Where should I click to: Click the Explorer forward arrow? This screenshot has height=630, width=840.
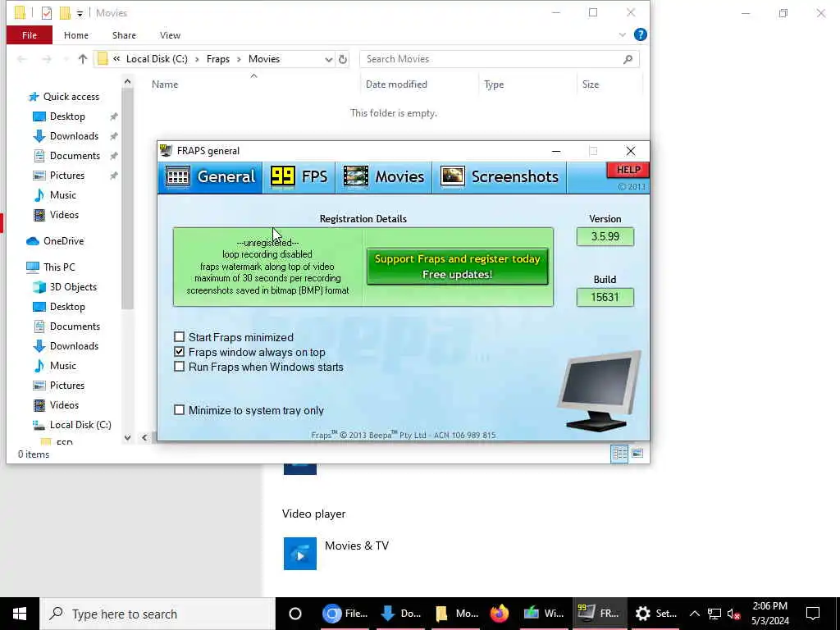(47, 59)
